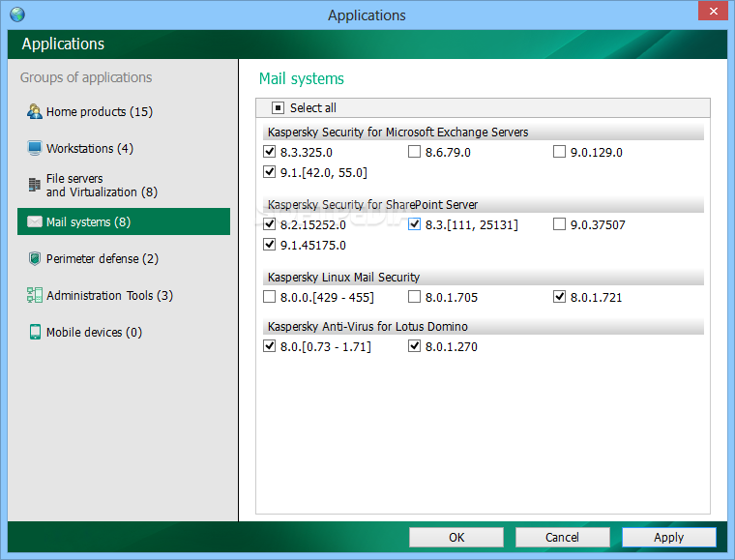Viewport: 735px width, 560px height.
Task: Click the Mail systems heading
Action: click(x=302, y=78)
